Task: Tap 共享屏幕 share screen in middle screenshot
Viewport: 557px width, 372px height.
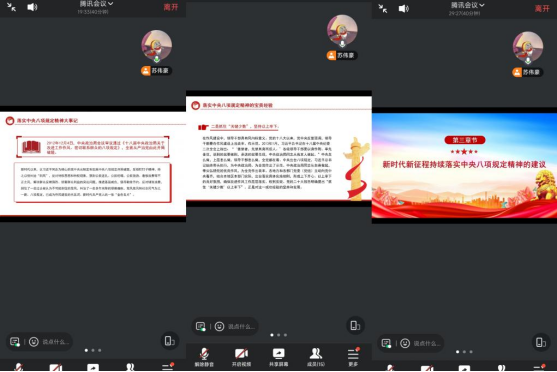Action: point(278,357)
